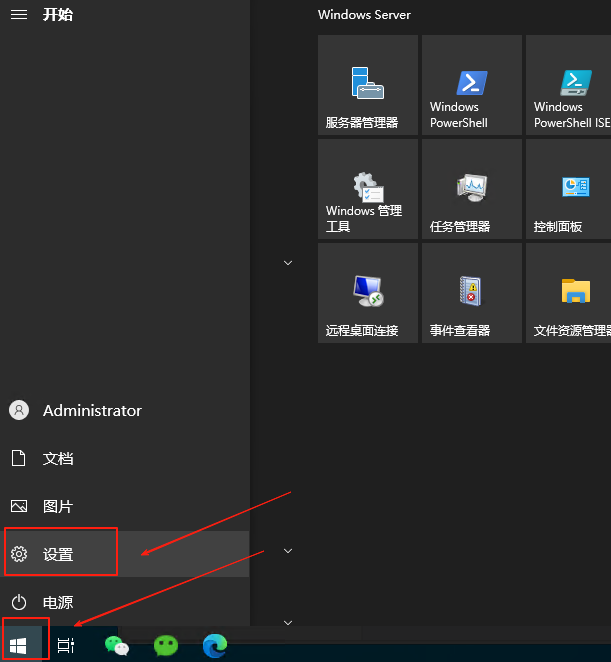Click the 电源 power symbol icon

click(x=19, y=602)
